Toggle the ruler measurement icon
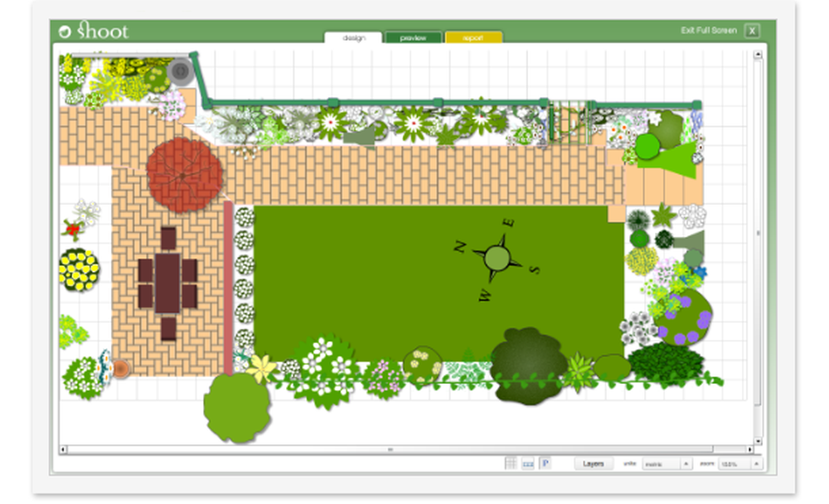The width and height of the screenshot is (829, 504). tap(528, 464)
